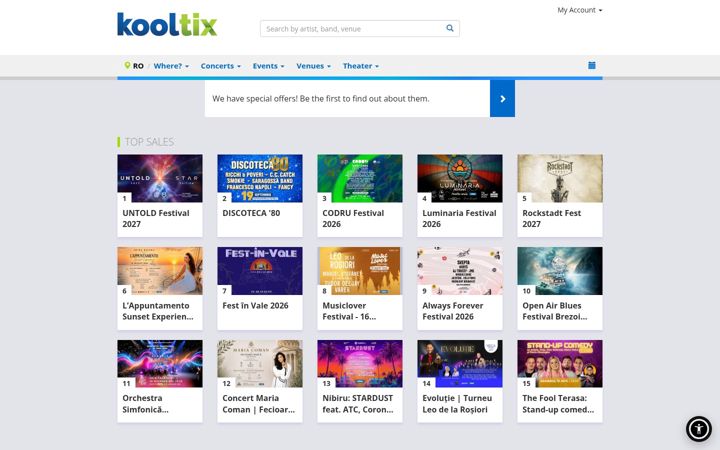Open DISCOTECA '80 poster image

point(260,178)
